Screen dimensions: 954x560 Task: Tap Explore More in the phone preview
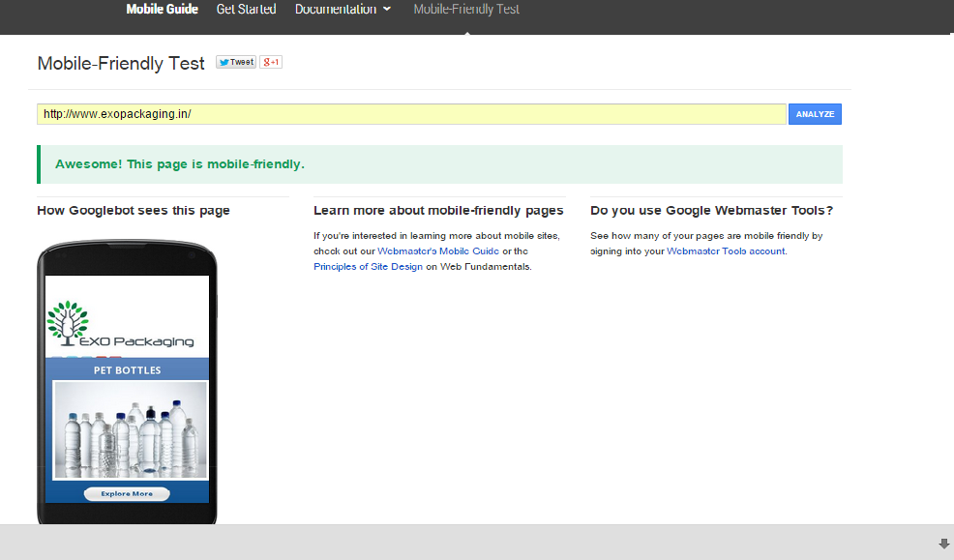pos(127,493)
